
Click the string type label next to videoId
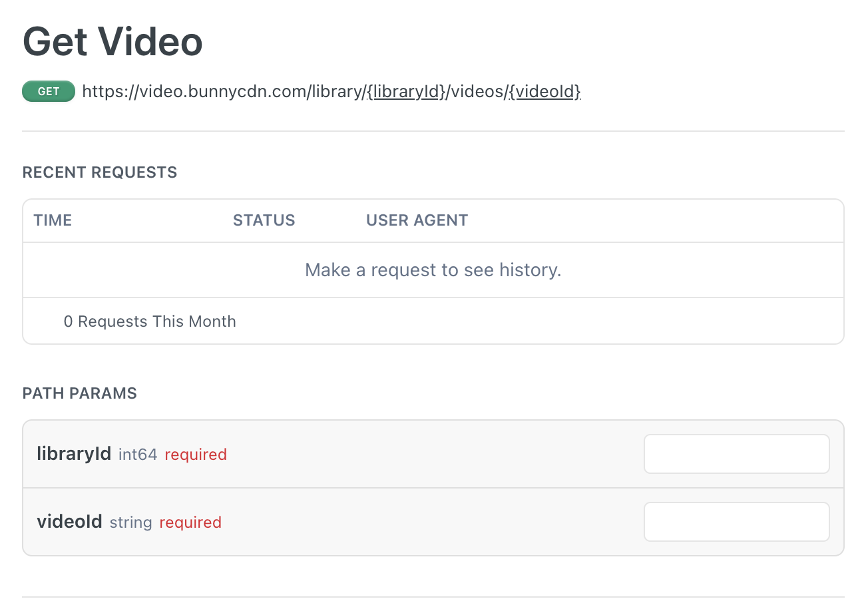click(x=130, y=522)
